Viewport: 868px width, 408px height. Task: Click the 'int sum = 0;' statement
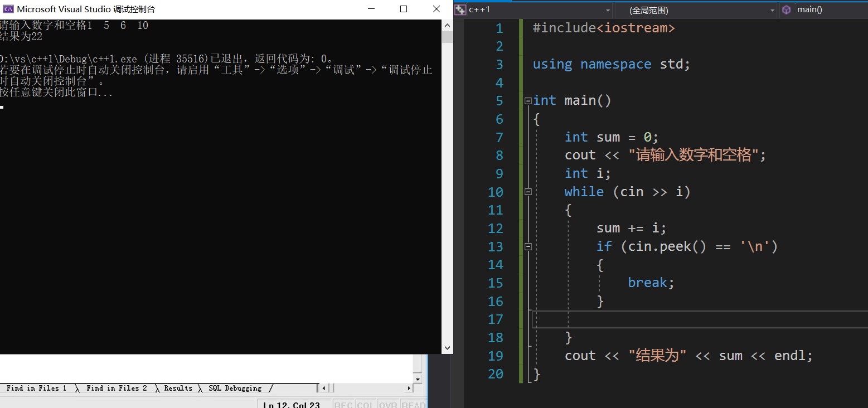(612, 137)
